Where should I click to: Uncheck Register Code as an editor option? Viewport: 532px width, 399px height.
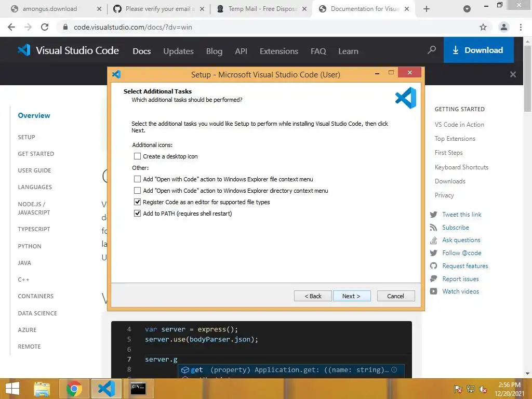pos(137,202)
